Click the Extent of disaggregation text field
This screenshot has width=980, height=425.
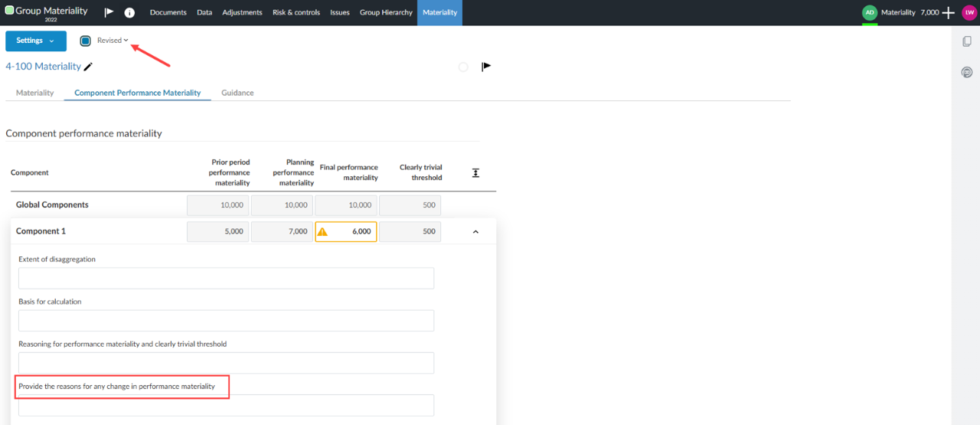tap(226, 278)
